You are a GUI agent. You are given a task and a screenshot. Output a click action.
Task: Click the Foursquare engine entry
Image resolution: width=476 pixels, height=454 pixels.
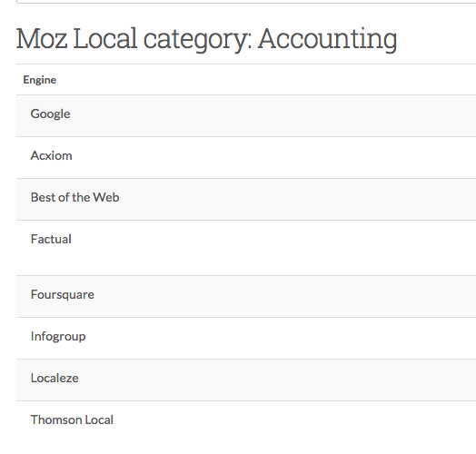pyautogui.click(x=246, y=297)
